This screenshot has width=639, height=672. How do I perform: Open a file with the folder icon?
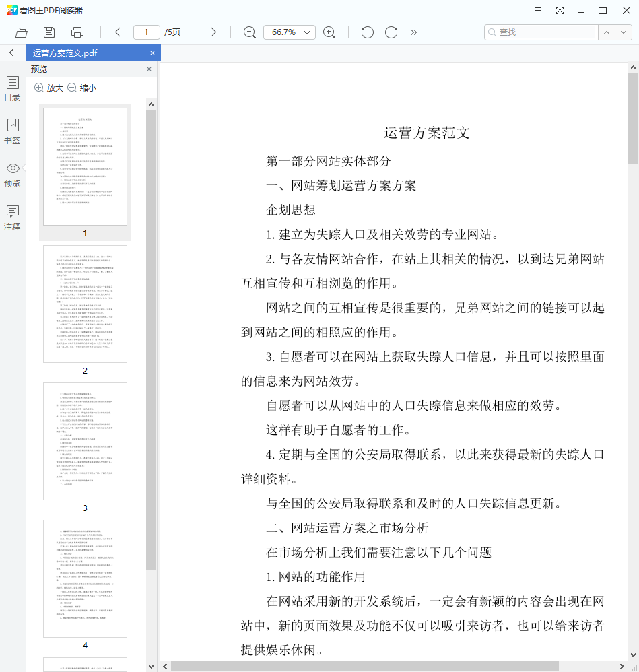(21, 32)
